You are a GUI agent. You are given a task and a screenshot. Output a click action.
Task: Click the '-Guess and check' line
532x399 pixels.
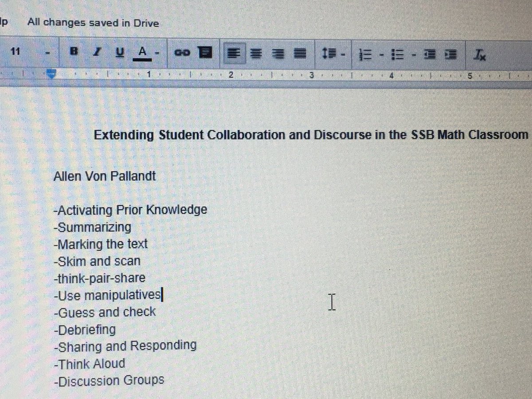[x=104, y=312]
